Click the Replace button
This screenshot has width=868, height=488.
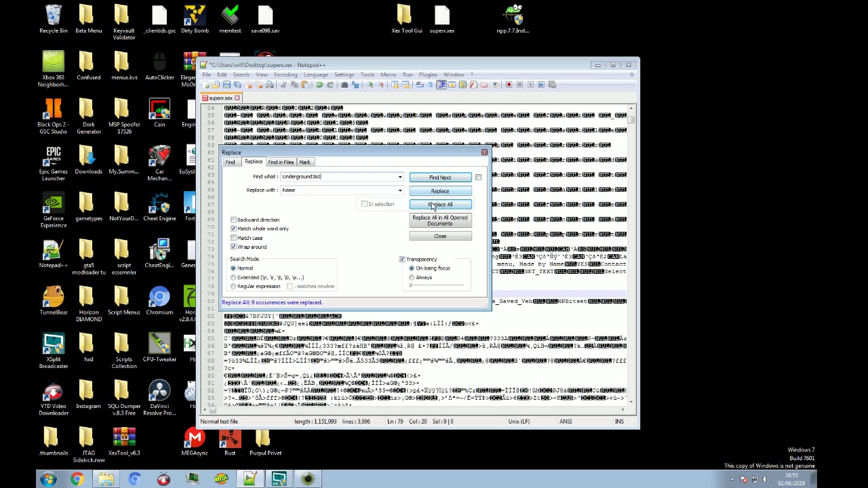tap(440, 191)
